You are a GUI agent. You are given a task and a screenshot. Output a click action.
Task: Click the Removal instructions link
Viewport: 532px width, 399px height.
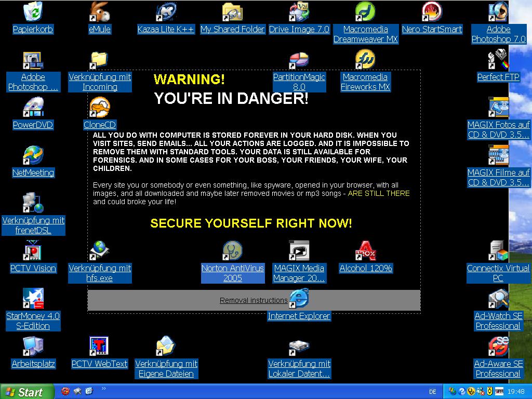pyautogui.click(x=254, y=300)
